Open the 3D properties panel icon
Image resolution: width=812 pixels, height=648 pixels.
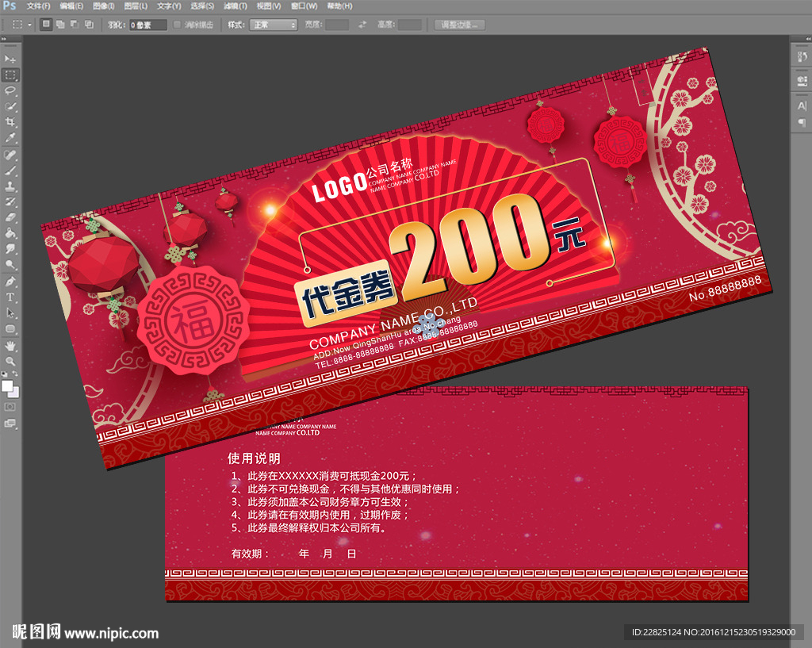(802, 81)
